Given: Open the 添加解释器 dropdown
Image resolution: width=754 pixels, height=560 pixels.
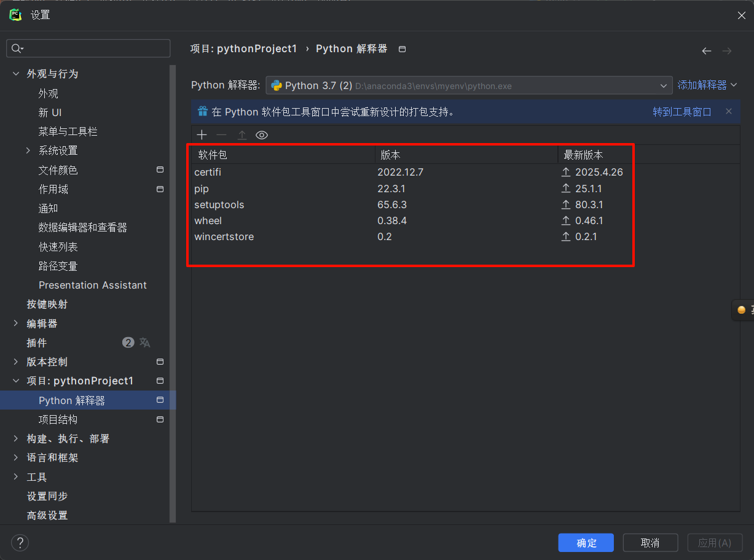Looking at the screenshot, I should [707, 85].
